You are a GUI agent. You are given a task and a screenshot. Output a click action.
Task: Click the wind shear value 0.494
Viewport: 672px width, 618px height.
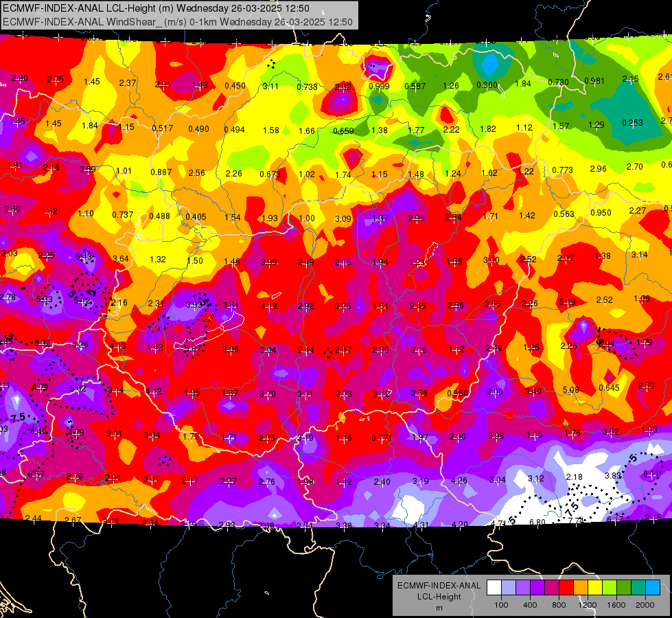coord(235,130)
